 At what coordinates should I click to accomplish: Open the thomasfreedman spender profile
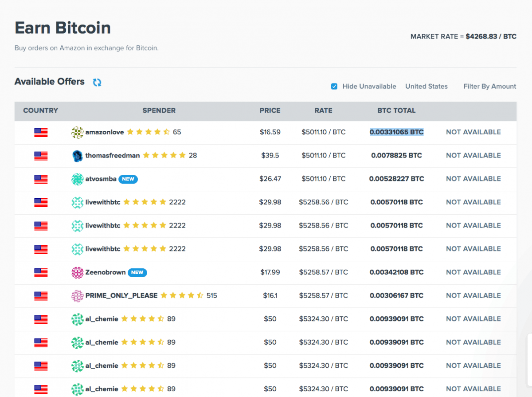pyautogui.click(x=113, y=156)
